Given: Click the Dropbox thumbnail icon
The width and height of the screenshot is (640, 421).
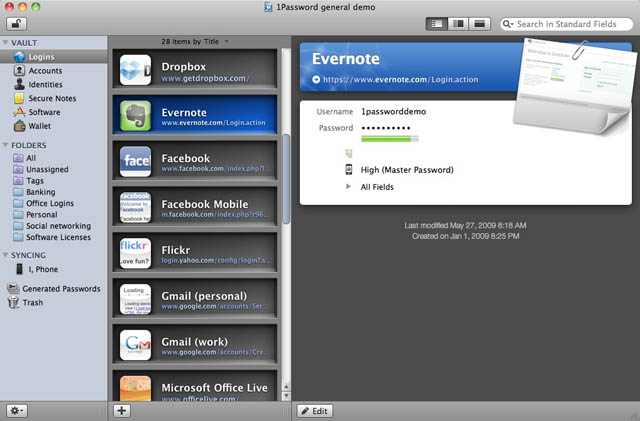Looking at the screenshot, I should pos(135,70).
